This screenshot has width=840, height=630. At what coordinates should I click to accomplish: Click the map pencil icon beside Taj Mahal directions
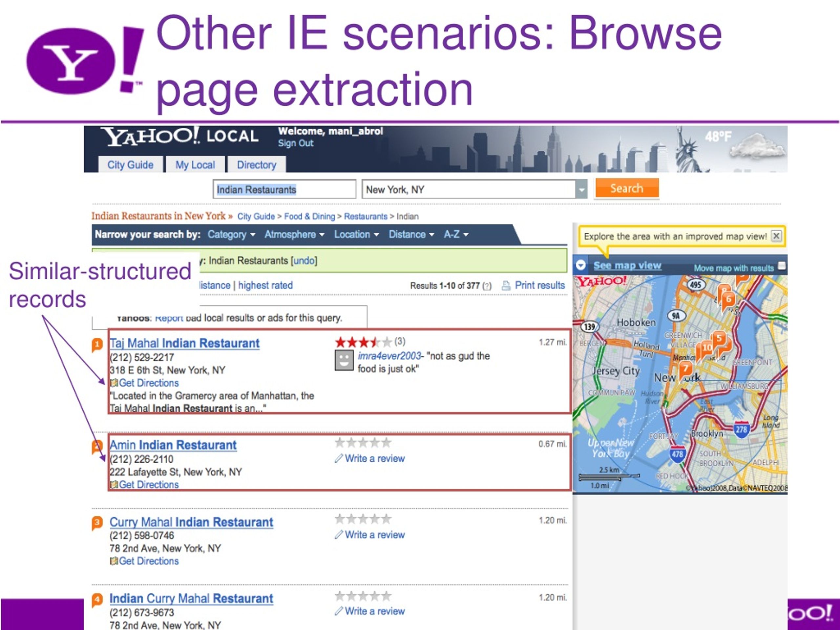coord(114,383)
